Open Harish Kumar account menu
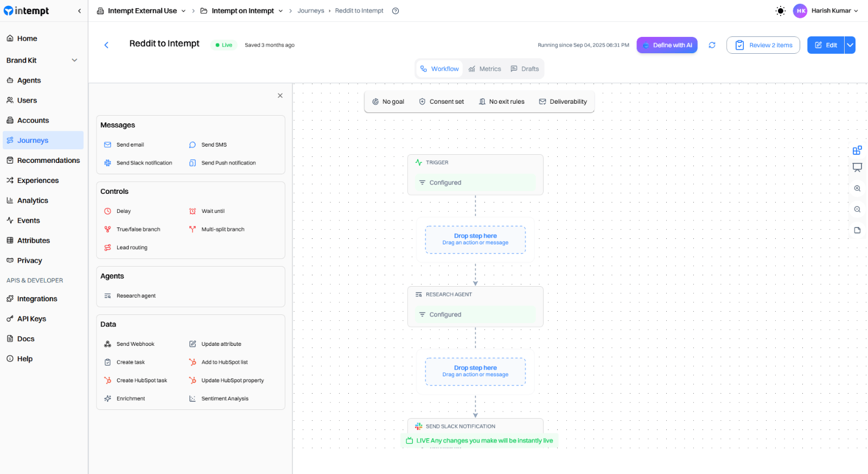The height and width of the screenshot is (474, 868). point(826,11)
